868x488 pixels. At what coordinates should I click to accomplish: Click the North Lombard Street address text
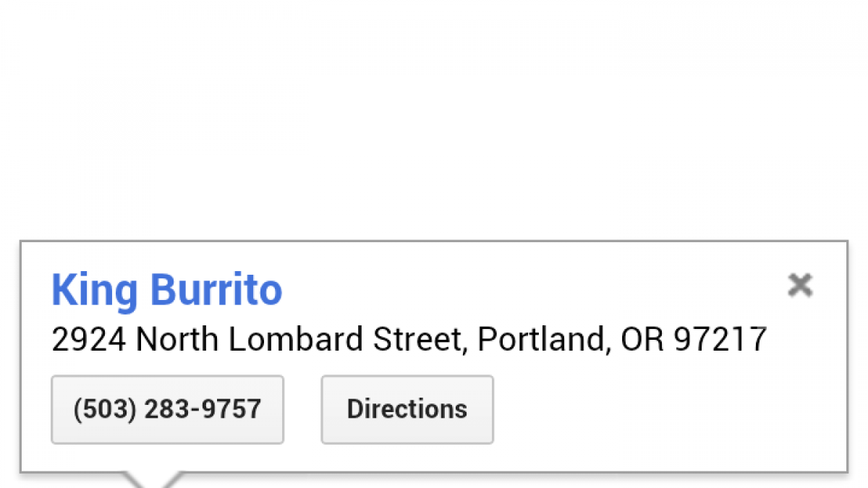[409, 339]
